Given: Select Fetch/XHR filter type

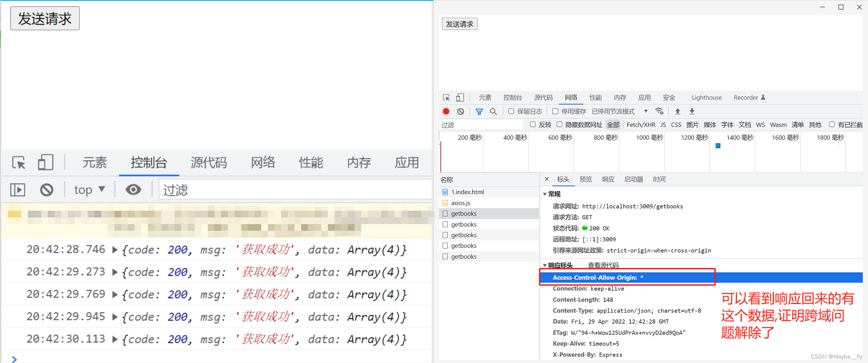Looking at the screenshot, I should [x=641, y=125].
